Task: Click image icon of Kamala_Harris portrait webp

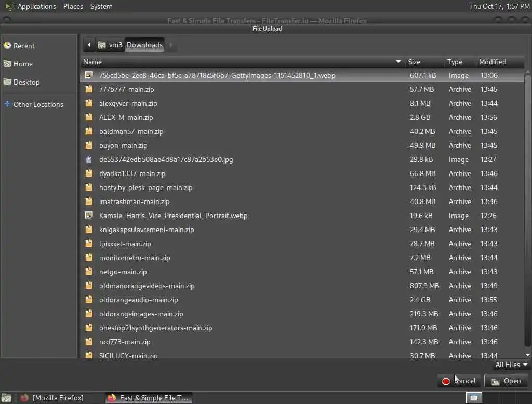Action: pos(88,215)
